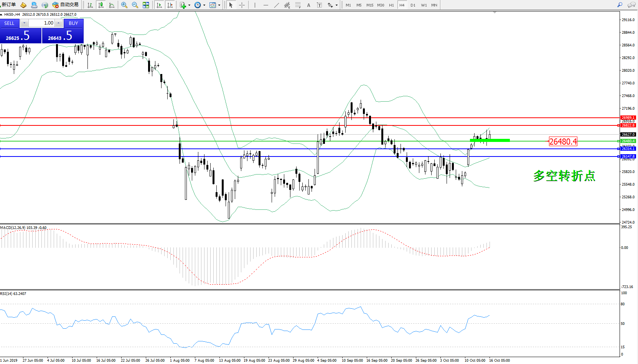Image resolution: width=638 pixels, height=364 pixels.
Task: Select the horizontal line drawing tool
Action: click(265, 5)
